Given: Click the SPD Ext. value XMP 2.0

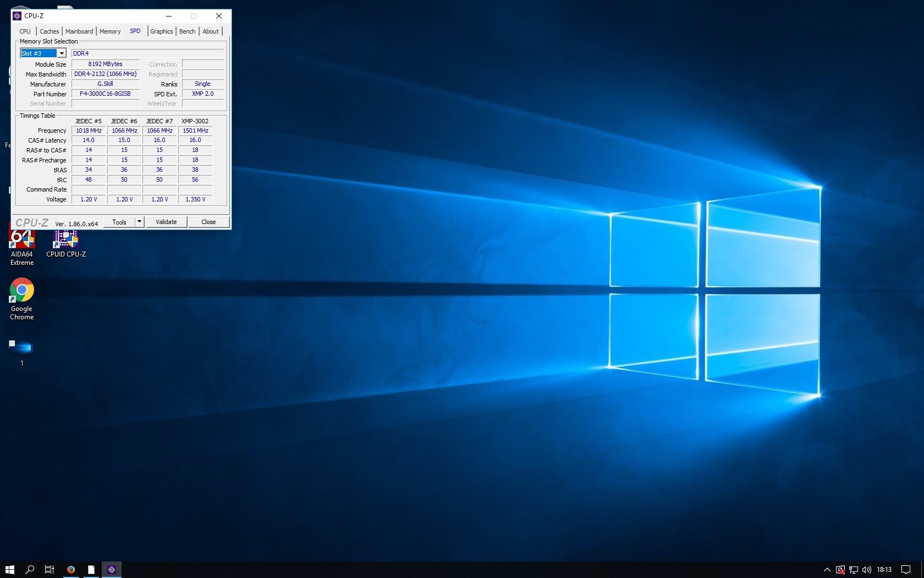Looking at the screenshot, I should (203, 94).
